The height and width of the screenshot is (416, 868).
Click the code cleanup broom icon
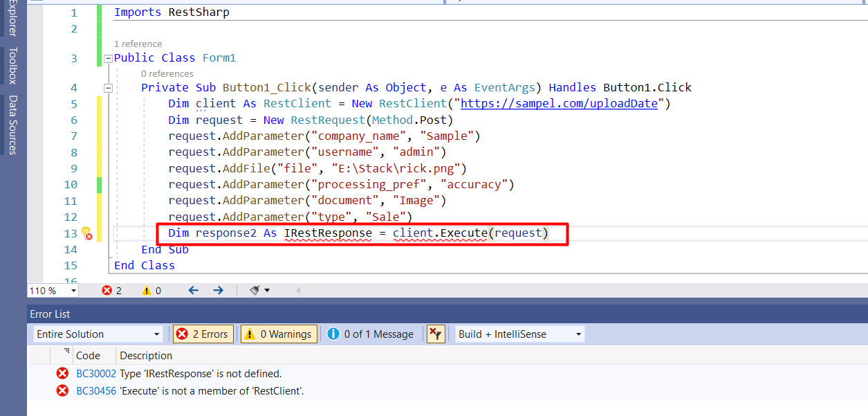(255, 291)
